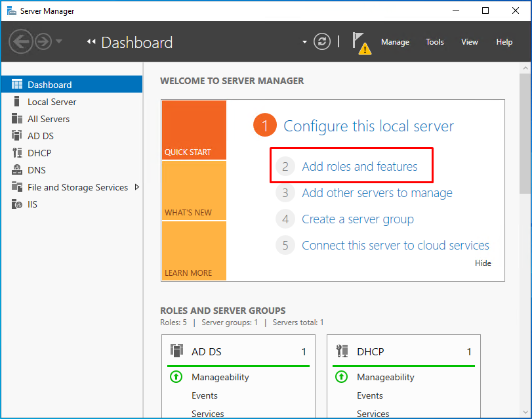Click Configure this local server link

click(x=369, y=126)
